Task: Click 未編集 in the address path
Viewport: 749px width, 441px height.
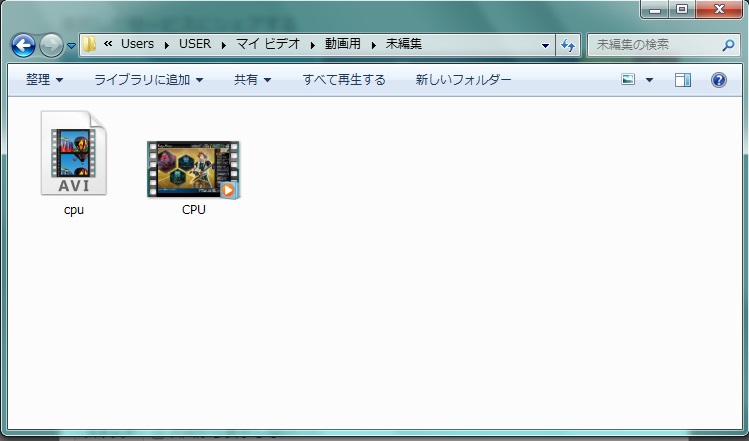Action: pos(404,44)
